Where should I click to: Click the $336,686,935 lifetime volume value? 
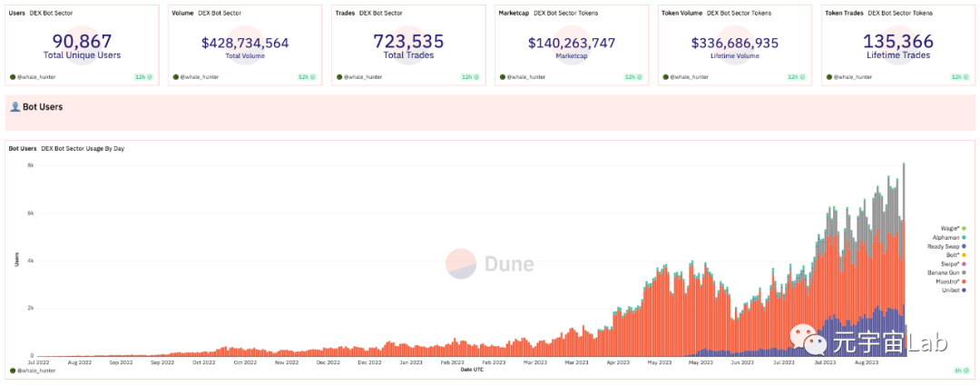[735, 43]
